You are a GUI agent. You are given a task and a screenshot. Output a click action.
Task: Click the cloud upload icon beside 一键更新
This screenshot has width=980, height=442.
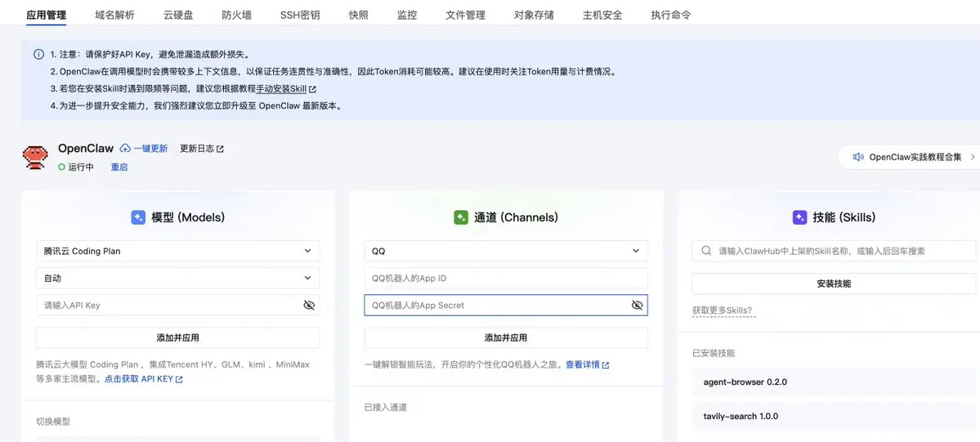pos(125,149)
